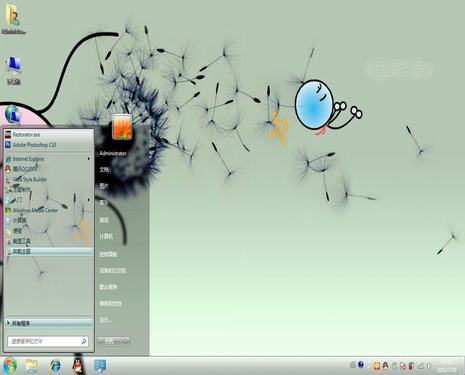Click the Windows Start orb
465x375 pixels.
pos(10,366)
